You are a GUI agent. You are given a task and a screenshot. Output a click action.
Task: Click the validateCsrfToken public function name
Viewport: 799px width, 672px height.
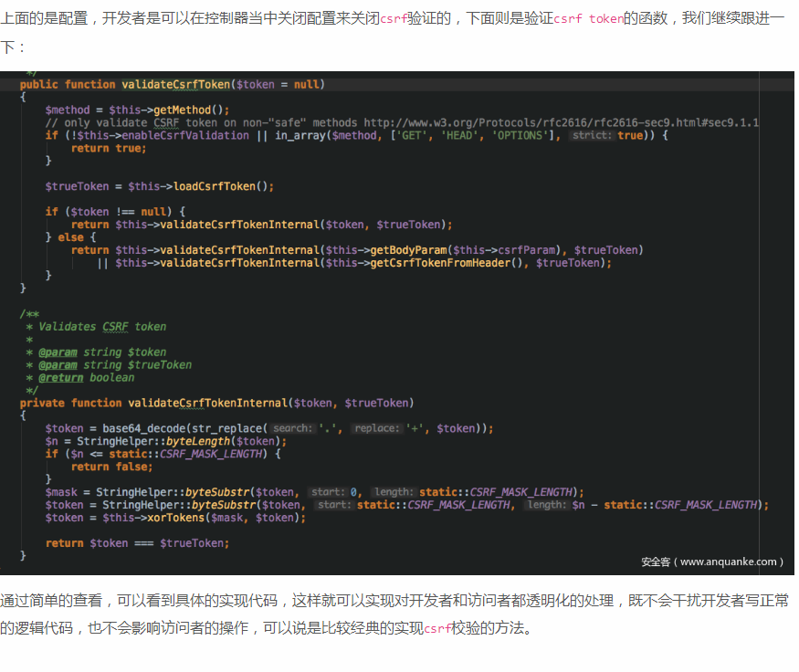click(175, 84)
